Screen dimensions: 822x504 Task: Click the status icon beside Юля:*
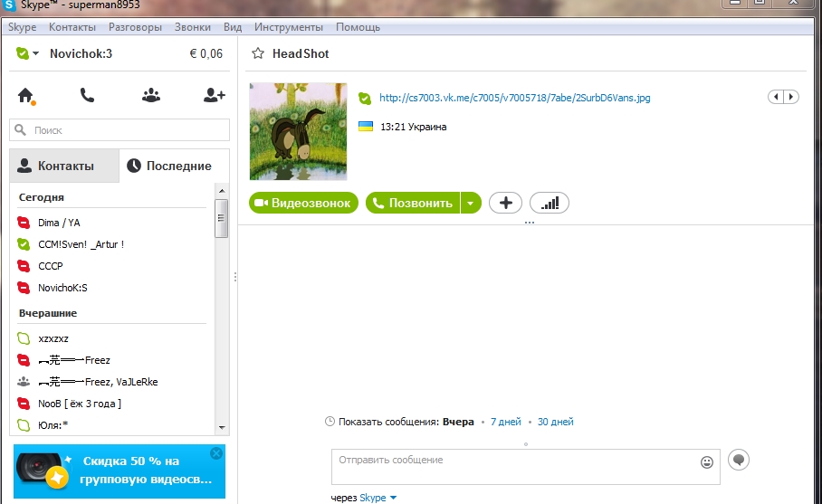(x=24, y=425)
